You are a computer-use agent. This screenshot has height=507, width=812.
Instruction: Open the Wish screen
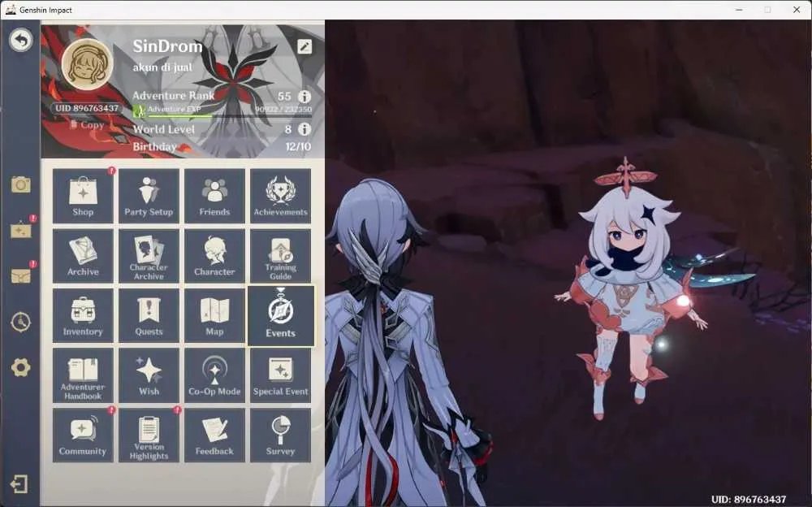pyautogui.click(x=149, y=376)
